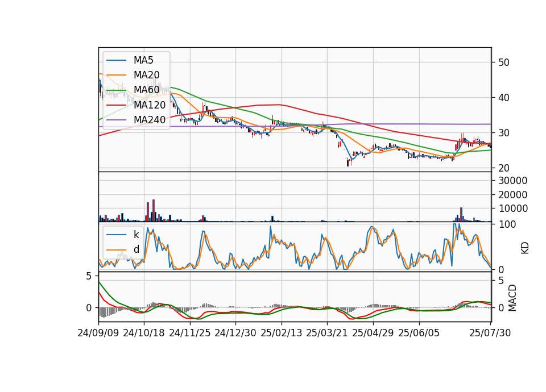The height and width of the screenshot is (392, 546).
Task: Click the tallest volume bar near 24/10/18
Action: coord(154,210)
